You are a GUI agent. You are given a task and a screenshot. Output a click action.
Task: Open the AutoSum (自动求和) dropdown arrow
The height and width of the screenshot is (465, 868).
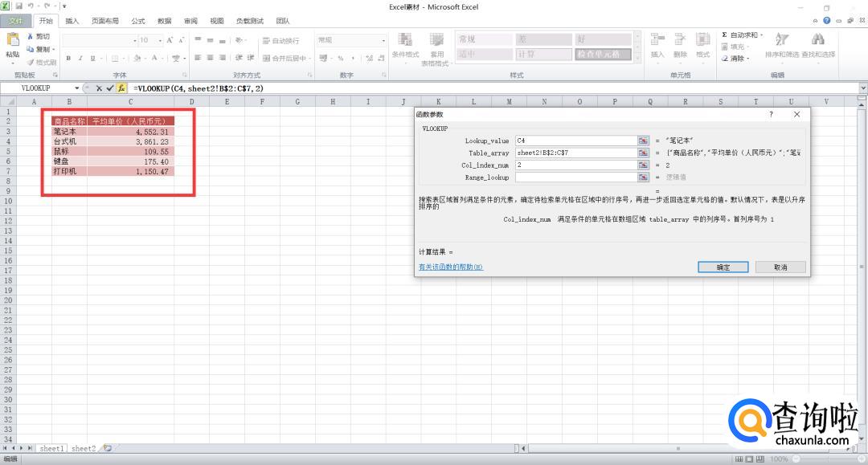point(762,35)
